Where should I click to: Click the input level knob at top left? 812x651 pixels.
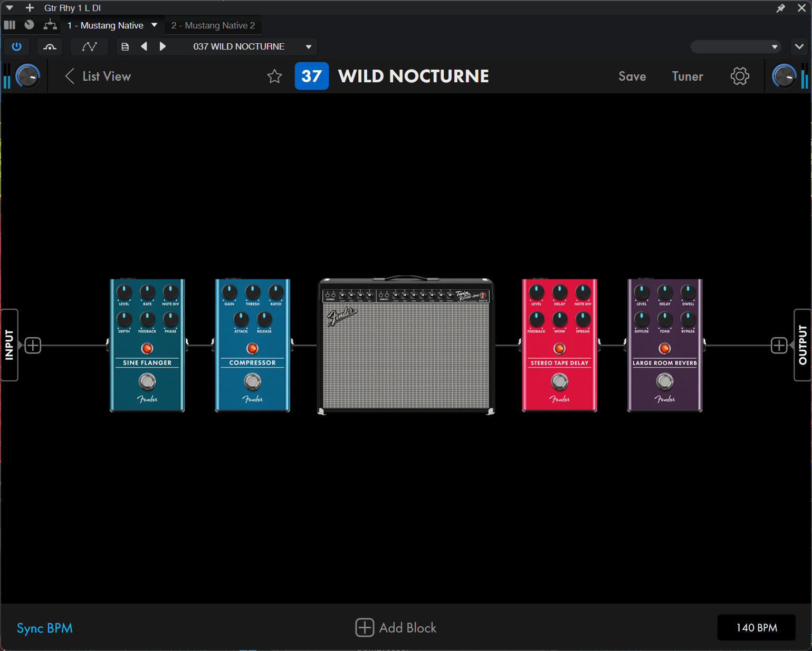[27, 76]
